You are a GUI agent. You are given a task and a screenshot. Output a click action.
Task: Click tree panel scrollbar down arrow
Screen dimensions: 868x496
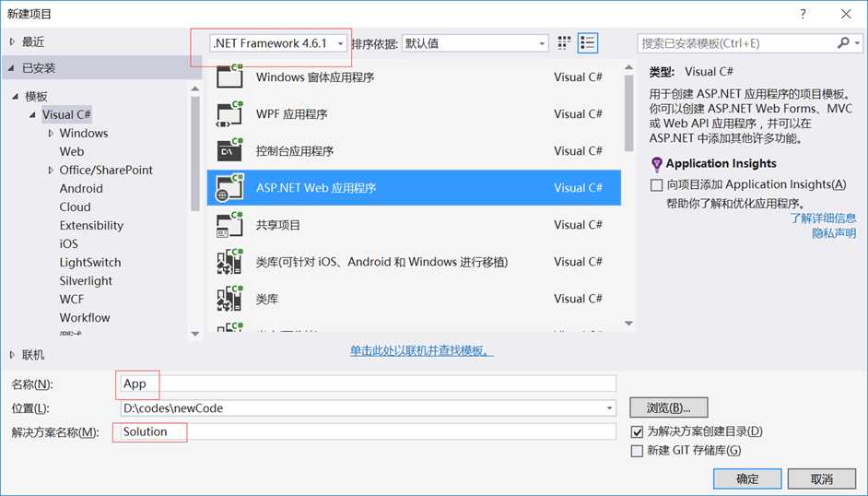pos(194,334)
